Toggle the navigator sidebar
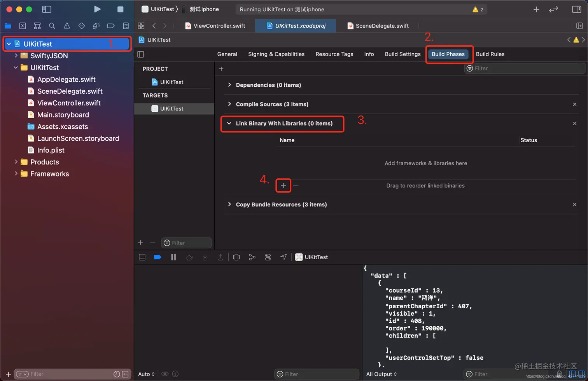Screen dimensions: 588x381 (47, 9)
